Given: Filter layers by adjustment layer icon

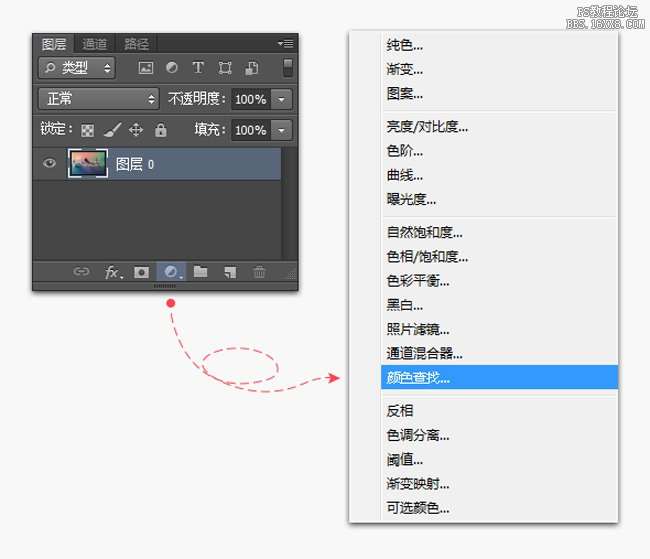Looking at the screenshot, I should pyautogui.click(x=172, y=68).
